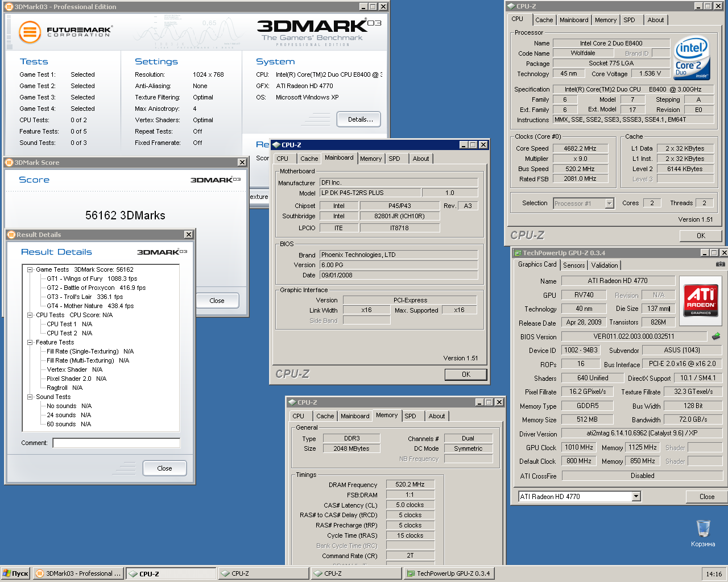Click the 56162 3DMarks score text
Viewport: 728px width, 582px height.
125,215
